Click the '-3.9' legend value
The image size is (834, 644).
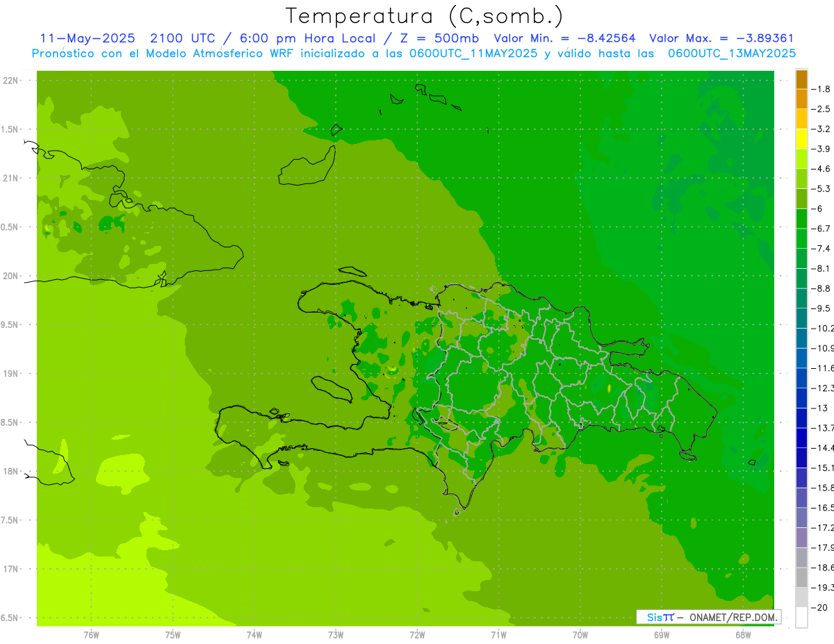click(x=821, y=149)
